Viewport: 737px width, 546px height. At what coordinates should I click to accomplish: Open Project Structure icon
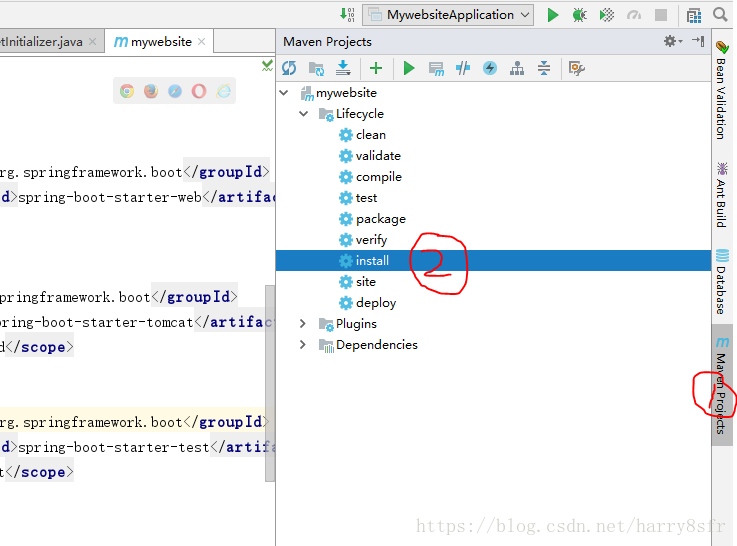point(694,15)
